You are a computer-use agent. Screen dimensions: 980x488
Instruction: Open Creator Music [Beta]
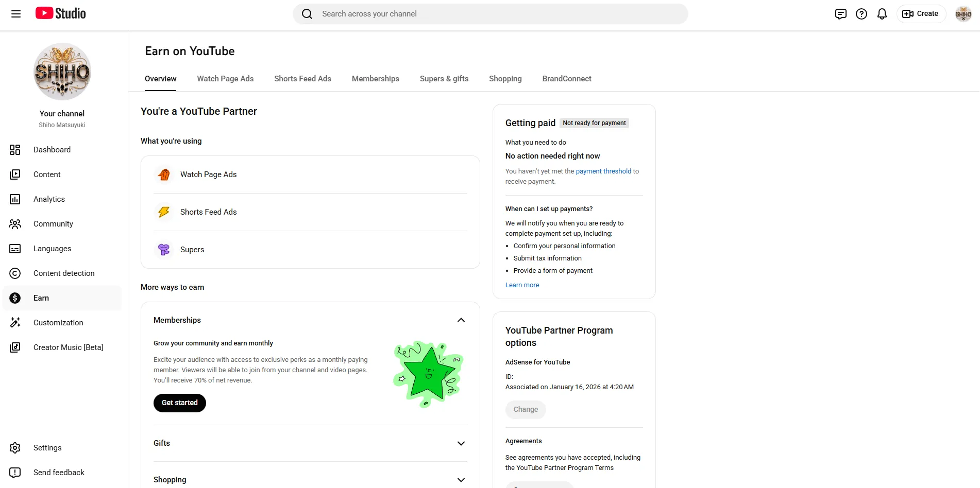[62, 347]
